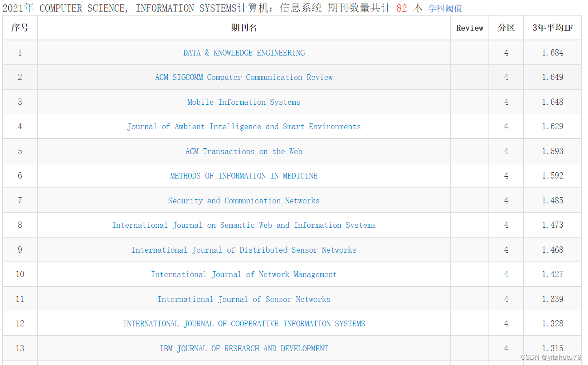The width and height of the screenshot is (588, 365).
Task: Select the IF value 1.592
Action: 552,176
